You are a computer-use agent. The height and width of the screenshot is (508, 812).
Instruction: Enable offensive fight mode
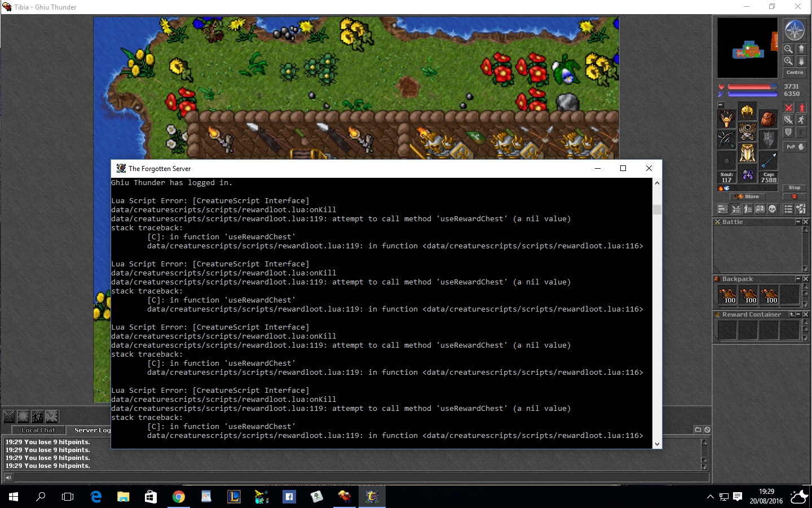click(788, 108)
